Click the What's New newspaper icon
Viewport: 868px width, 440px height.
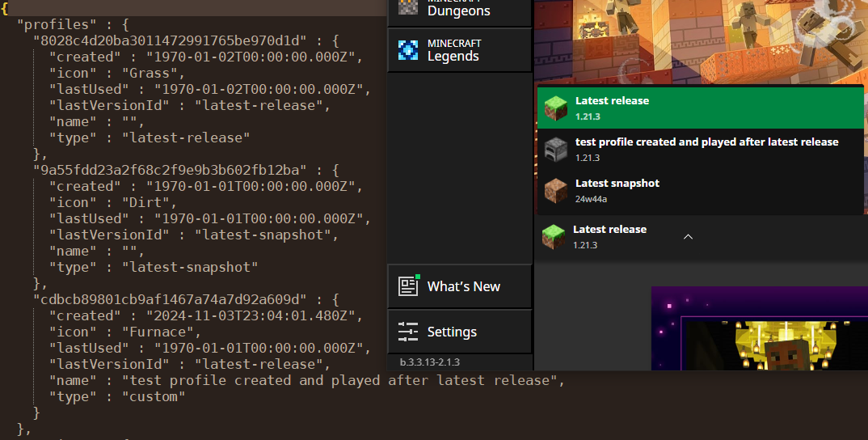click(408, 286)
